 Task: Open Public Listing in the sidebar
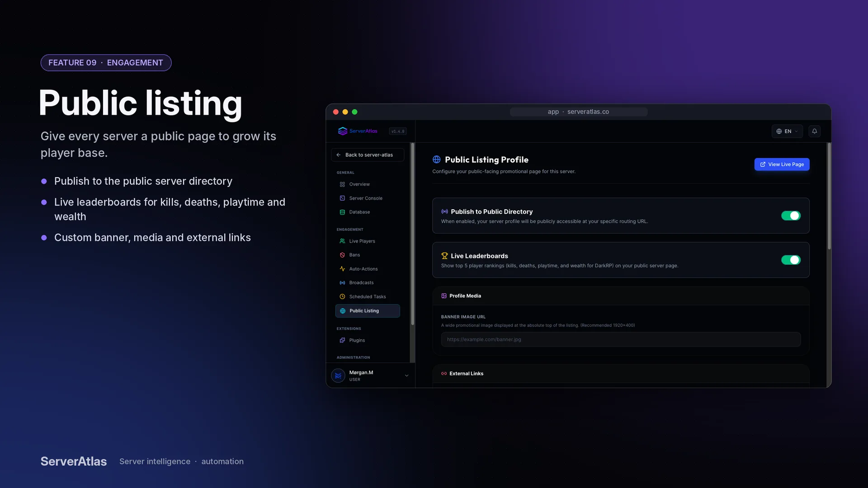(x=368, y=311)
